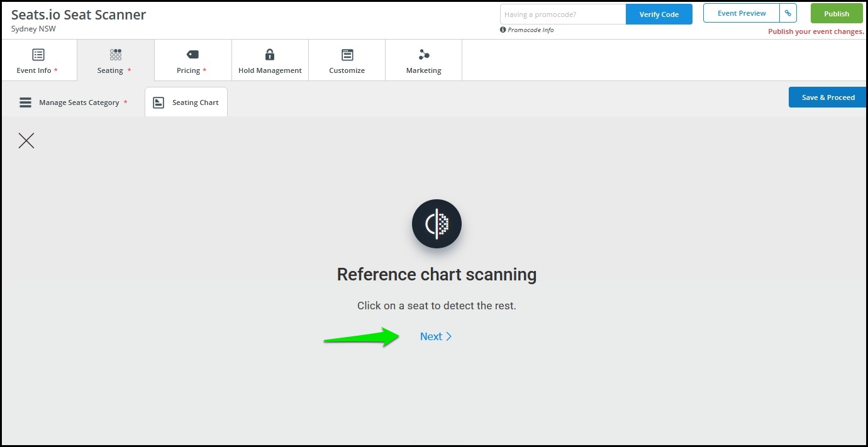Click the green Publish button
Screen dimensions: 868x447
click(x=837, y=14)
